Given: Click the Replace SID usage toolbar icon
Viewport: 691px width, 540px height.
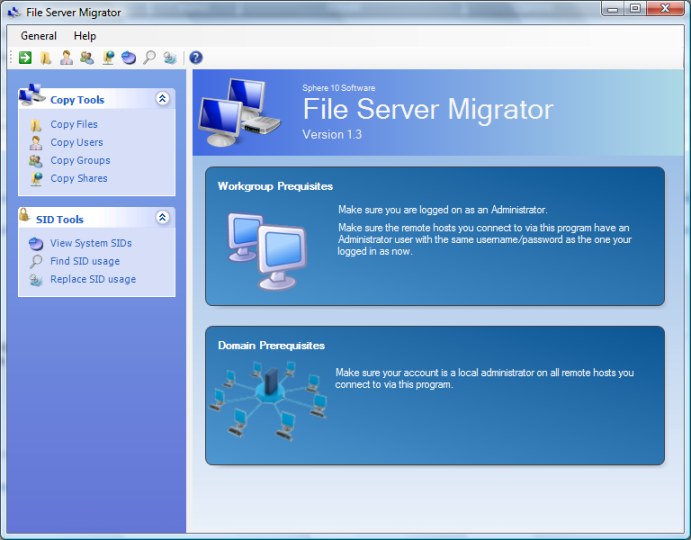Looking at the screenshot, I should click(170, 58).
